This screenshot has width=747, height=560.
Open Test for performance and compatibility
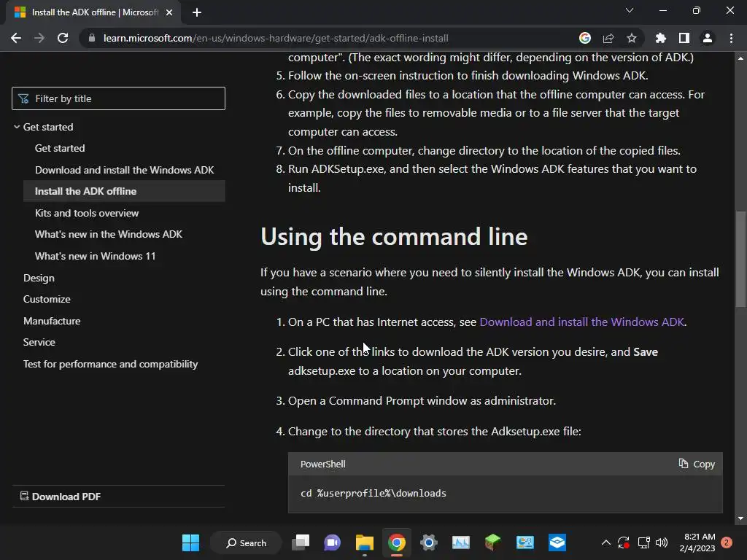[111, 365]
